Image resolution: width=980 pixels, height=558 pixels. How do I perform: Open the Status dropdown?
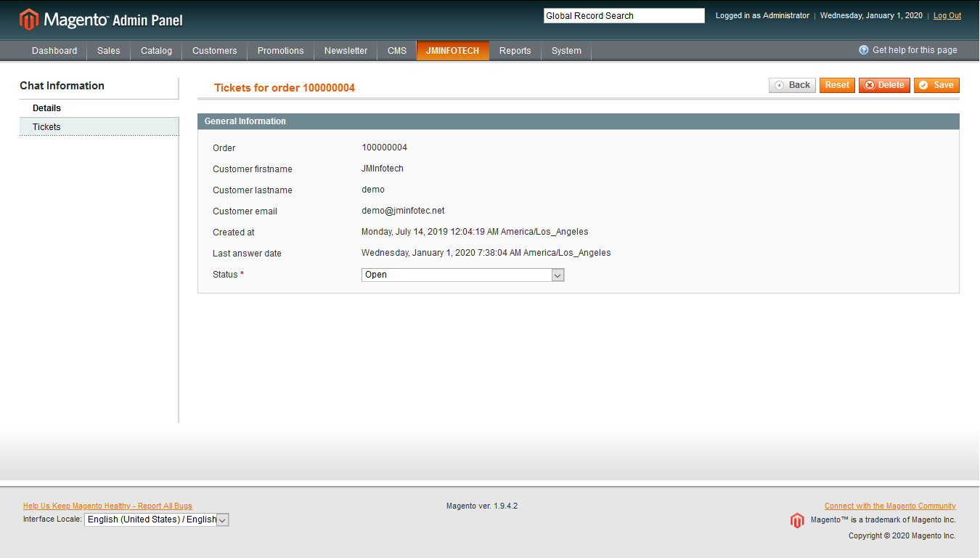462,275
